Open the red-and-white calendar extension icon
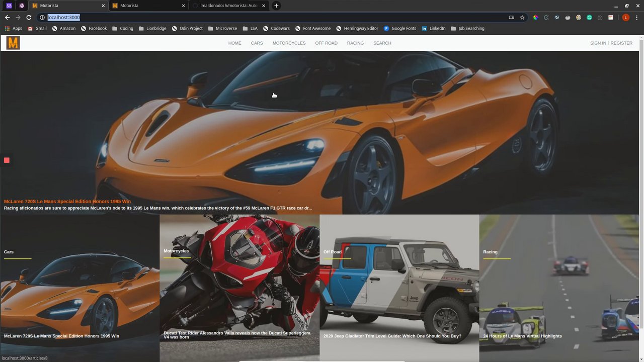644x362 pixels. (611, 17)
